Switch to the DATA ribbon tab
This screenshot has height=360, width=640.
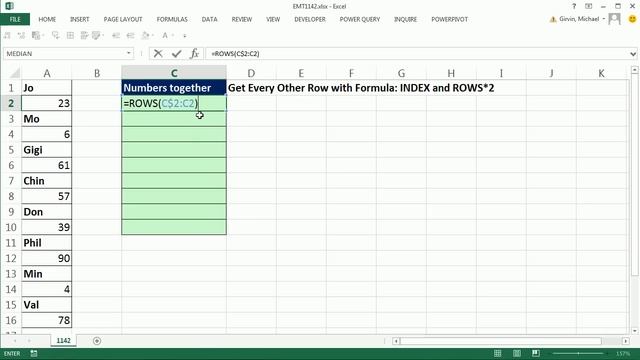(x=209, y=19)
